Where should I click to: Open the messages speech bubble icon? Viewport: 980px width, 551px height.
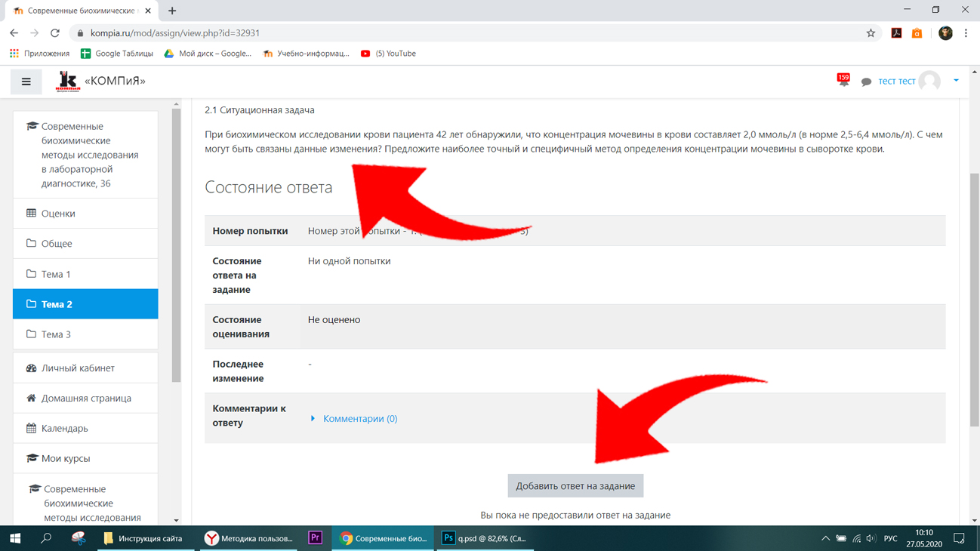(x=866, y=82)
